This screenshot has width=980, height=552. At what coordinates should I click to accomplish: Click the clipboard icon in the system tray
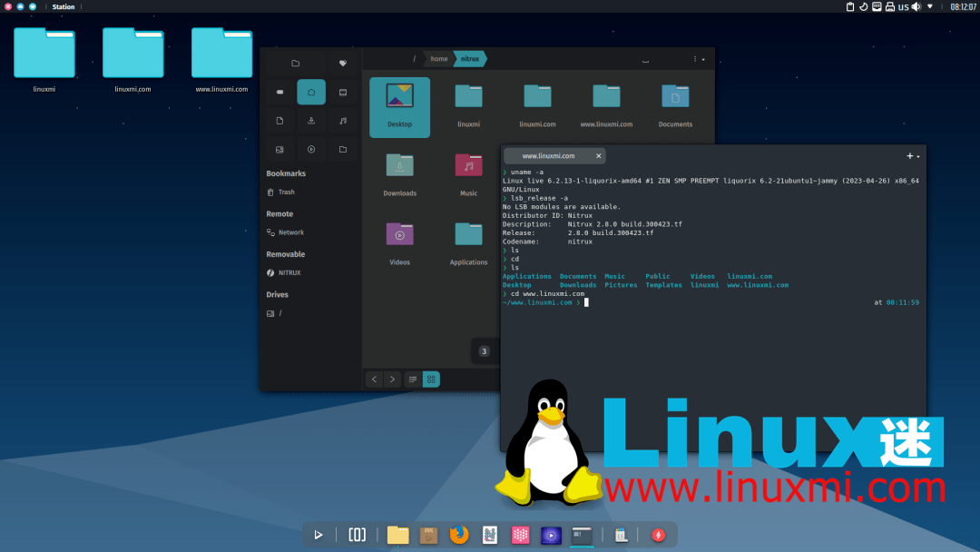[850, 6]
